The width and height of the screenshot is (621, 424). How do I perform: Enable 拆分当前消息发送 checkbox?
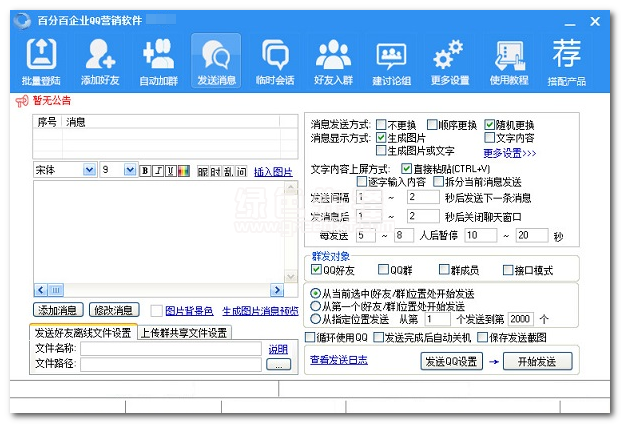click(438, 182)
